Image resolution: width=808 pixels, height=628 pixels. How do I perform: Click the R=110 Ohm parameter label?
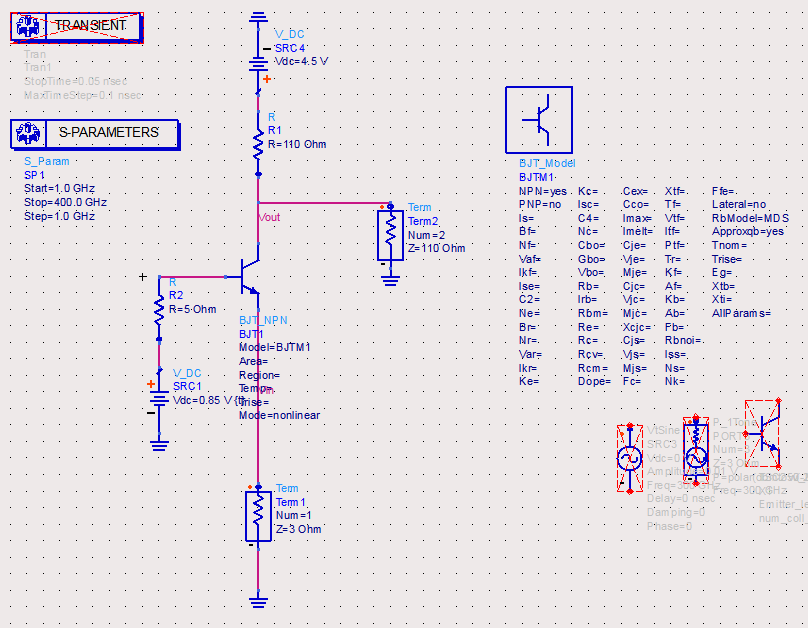(x=297, y=144)
